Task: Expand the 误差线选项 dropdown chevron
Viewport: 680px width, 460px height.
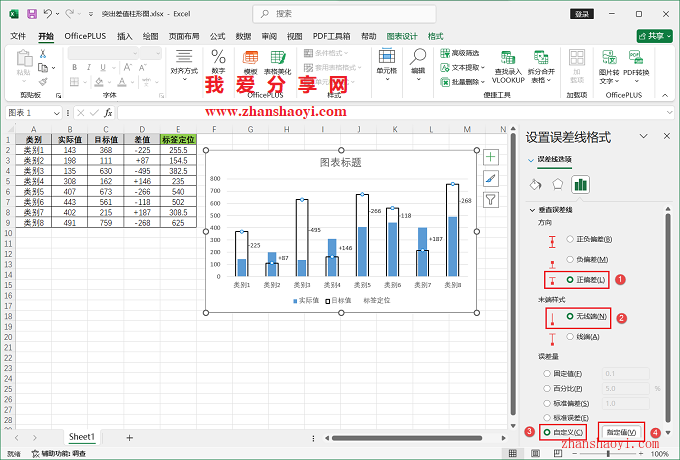Action: pyautogui.click(x=530, y=160)
